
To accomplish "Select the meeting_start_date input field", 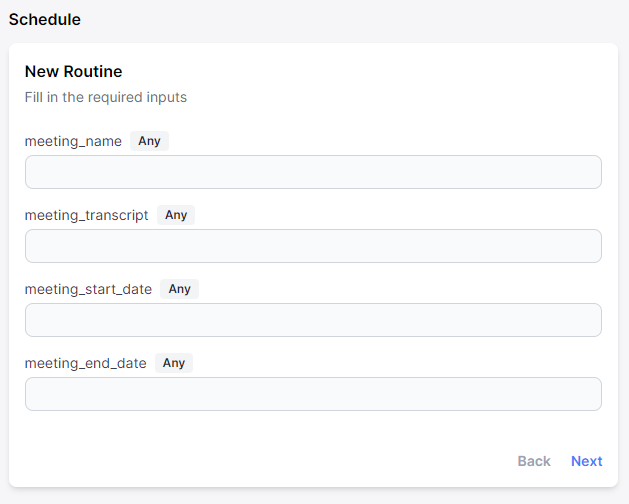I will pyautogui.click(x=313, y=320).
